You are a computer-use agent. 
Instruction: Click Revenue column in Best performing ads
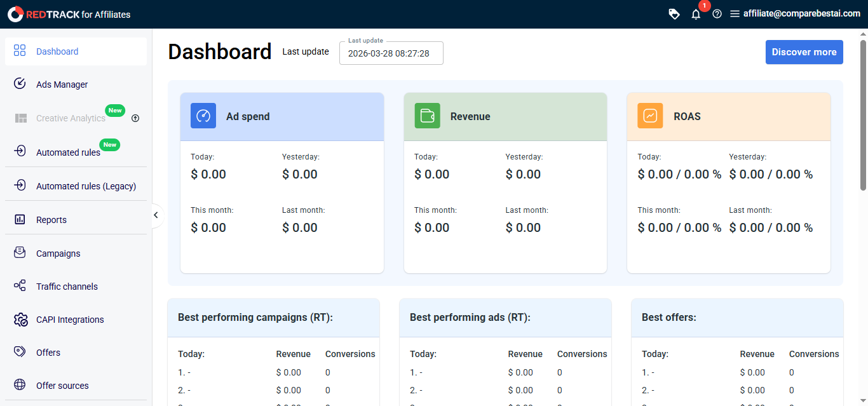coord(526,354)
